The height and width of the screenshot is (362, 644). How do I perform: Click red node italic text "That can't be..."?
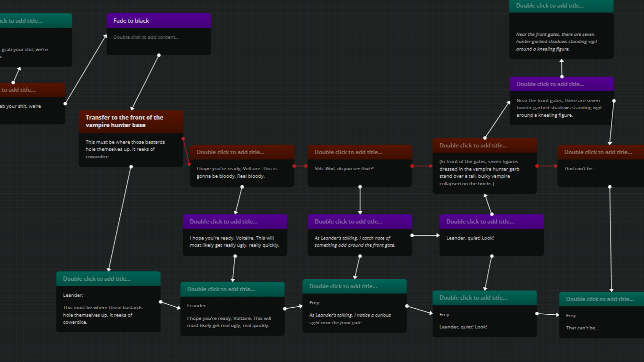tap(580, 169)
